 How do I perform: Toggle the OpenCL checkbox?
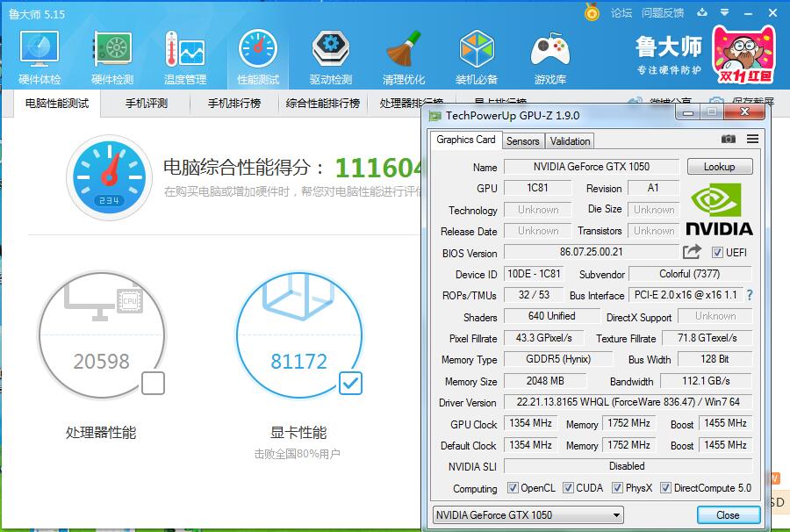[x=513, y=488]
